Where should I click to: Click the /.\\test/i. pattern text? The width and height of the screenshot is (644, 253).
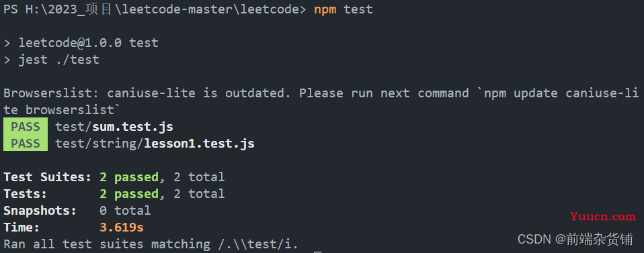coord(258,244)
